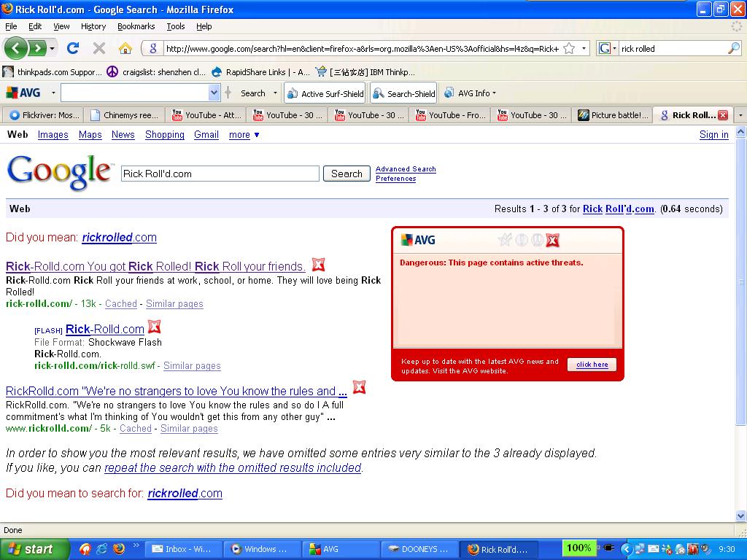Click Google News link
This screenshot has height=560, width=747.
coord(123,135)
